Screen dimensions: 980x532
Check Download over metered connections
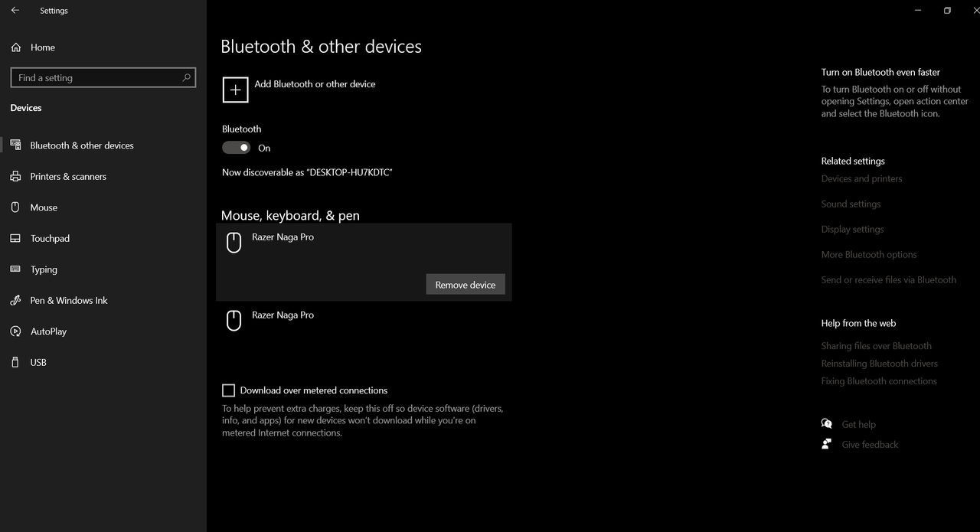point(228,390)
